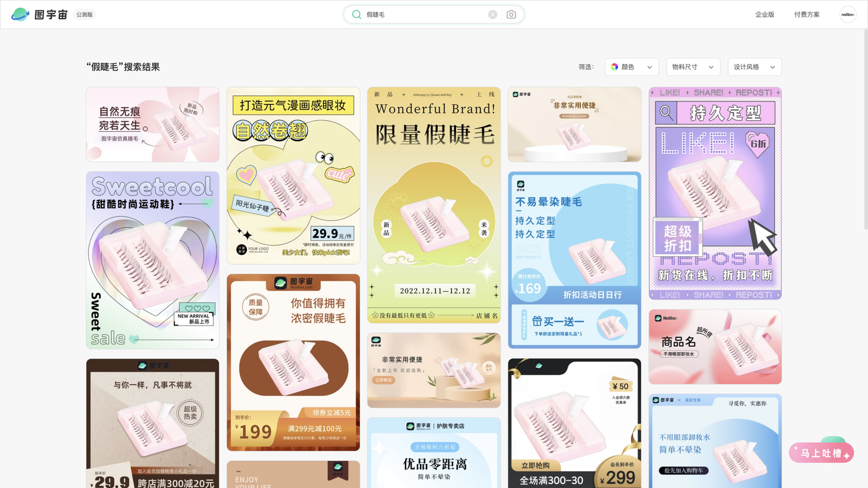Open the 自然无痕 宛若天生 template
The height and width of the screenshot is (488, 868).
[153, 124]
